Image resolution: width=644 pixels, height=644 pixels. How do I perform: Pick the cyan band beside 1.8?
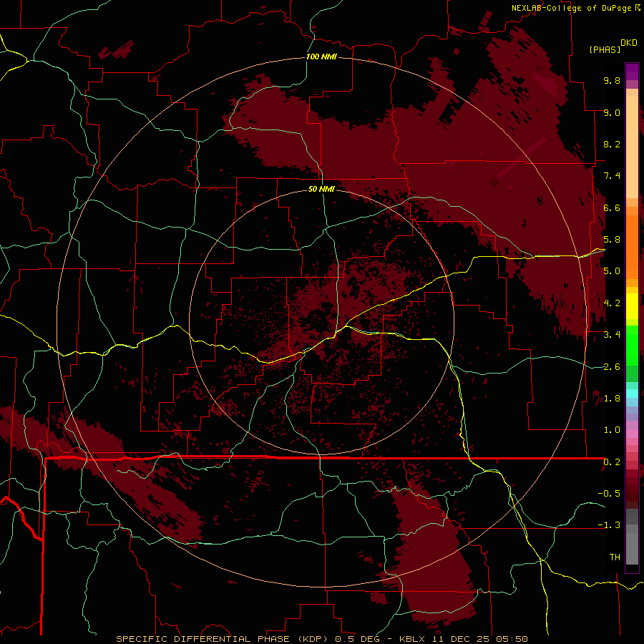(x=632, y=394)
